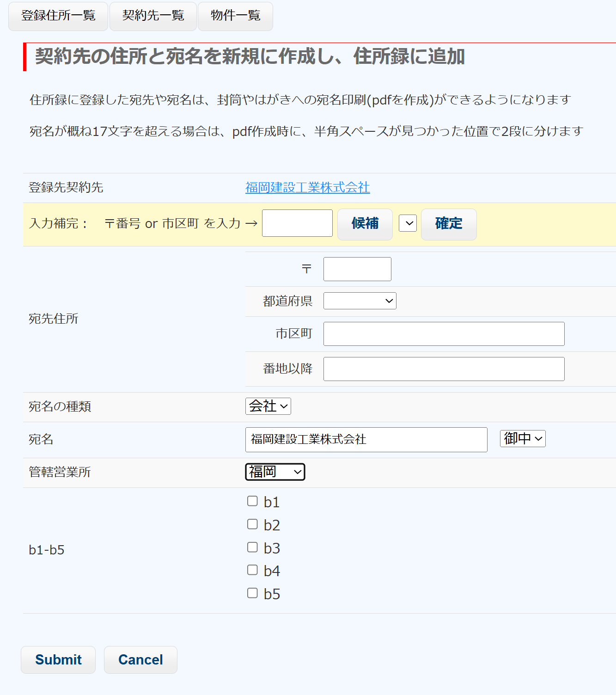Click the postal code autocomplete input field
The width and height of the screenshot is (616, 695).
point(297,223)
